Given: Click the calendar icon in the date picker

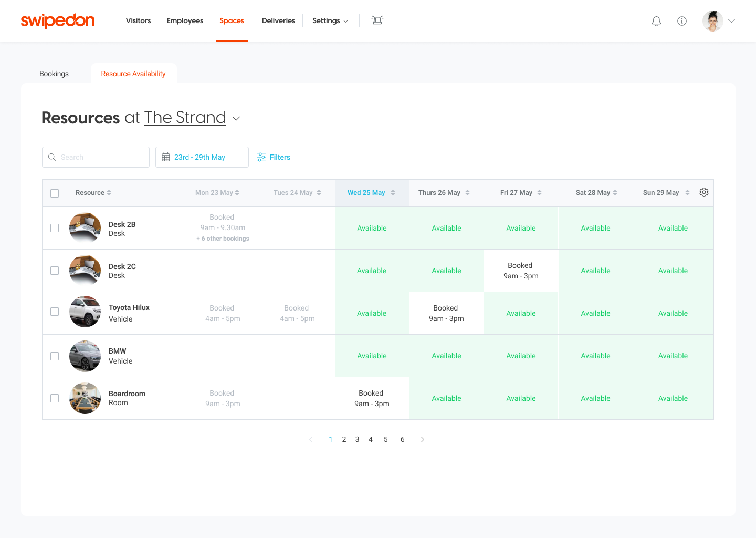Looking at the screenshot, I should [x=165, y=157].
